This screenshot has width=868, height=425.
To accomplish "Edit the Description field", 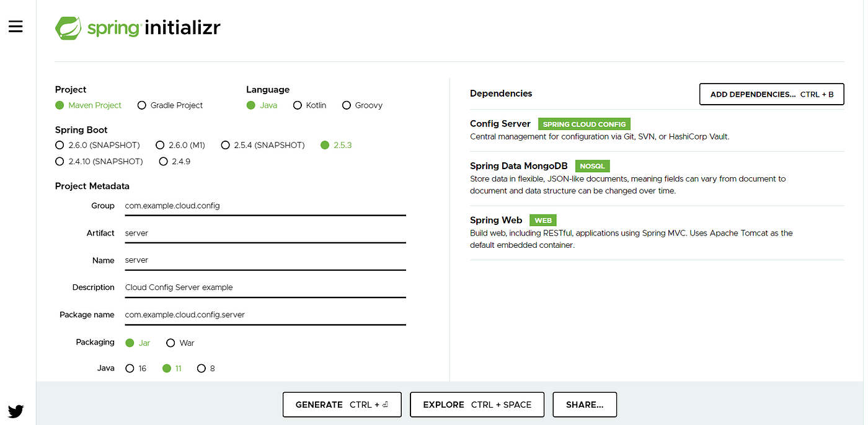I will click(265, 287).
